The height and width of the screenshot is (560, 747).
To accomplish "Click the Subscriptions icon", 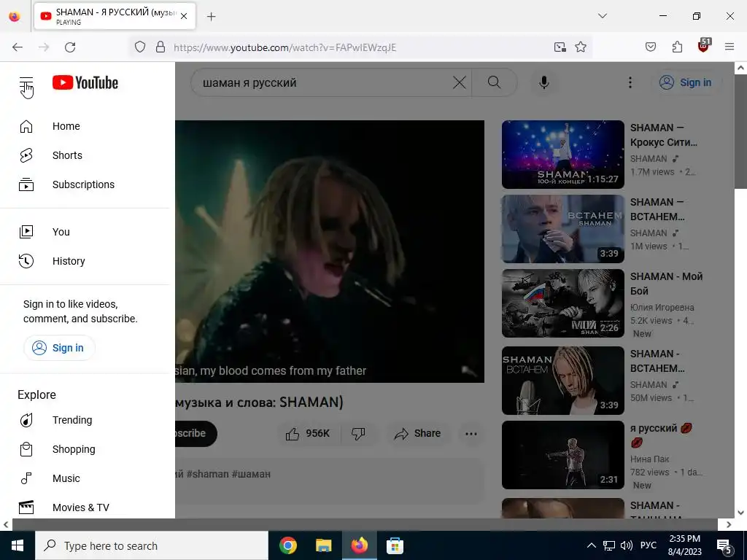I will (x=26, y=184).
